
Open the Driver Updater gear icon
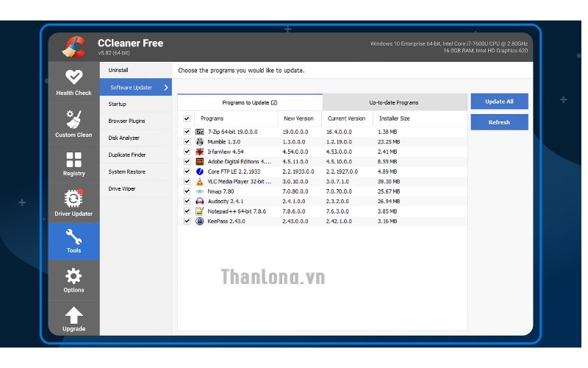tap(73, 199)
